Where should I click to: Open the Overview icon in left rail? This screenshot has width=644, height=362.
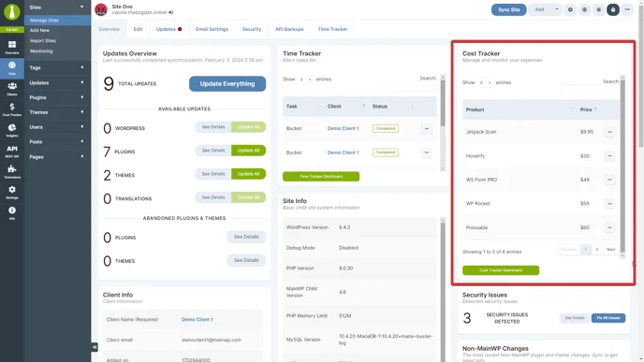tap(12, 47)
